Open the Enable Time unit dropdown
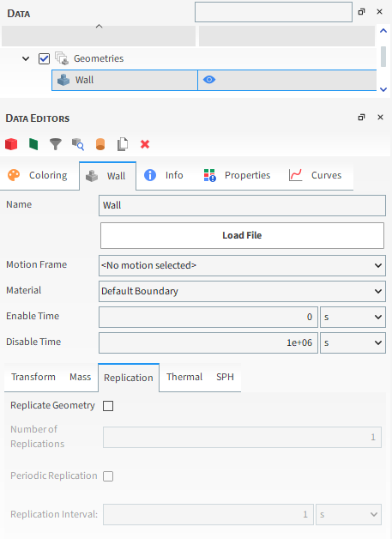This screenshot has width=392, height=539. tap(353, 317)
